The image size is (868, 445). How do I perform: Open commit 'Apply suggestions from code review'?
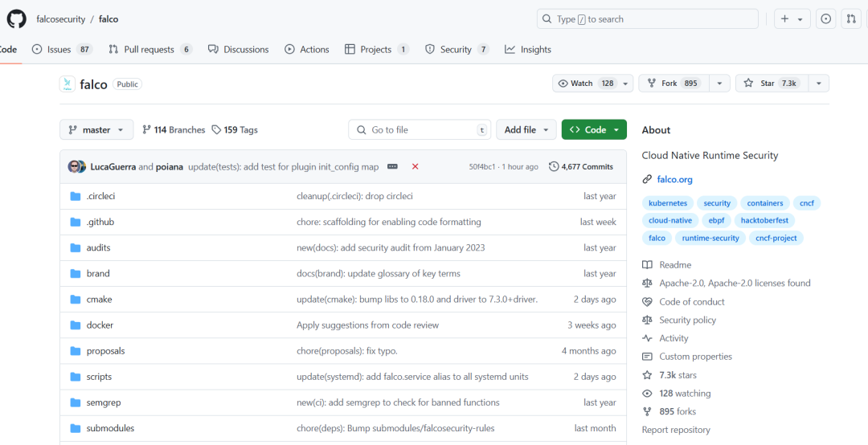pos(367,325)
